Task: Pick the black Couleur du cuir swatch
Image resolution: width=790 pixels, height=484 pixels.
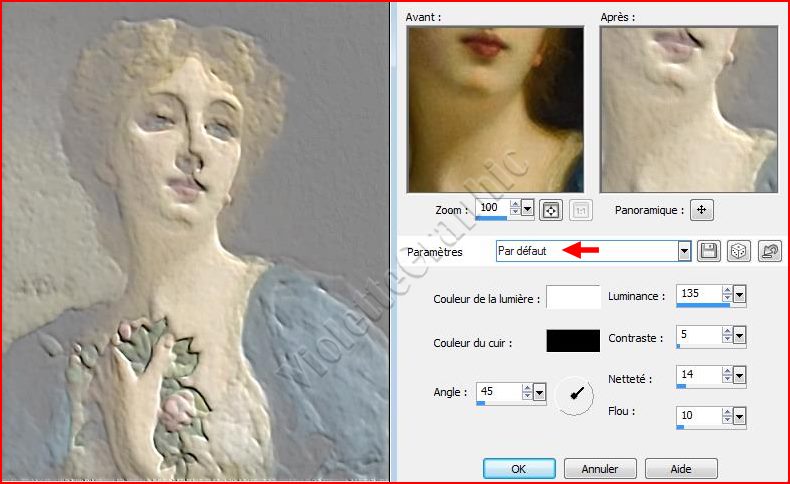Action: point(573,341)
